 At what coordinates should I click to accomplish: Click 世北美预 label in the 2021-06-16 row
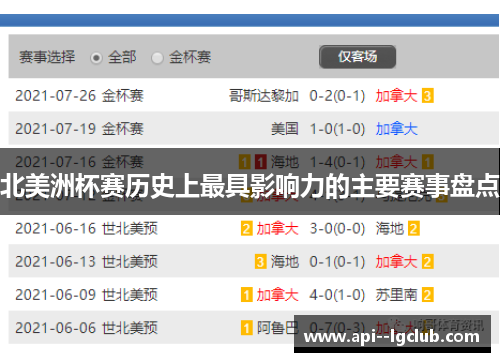point(130,228)
